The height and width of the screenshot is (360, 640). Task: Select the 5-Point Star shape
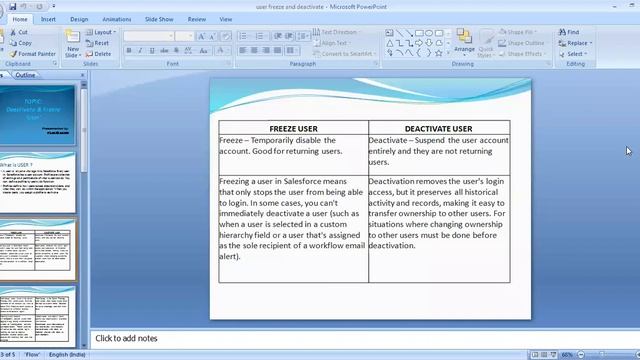[x=439, y=53]
